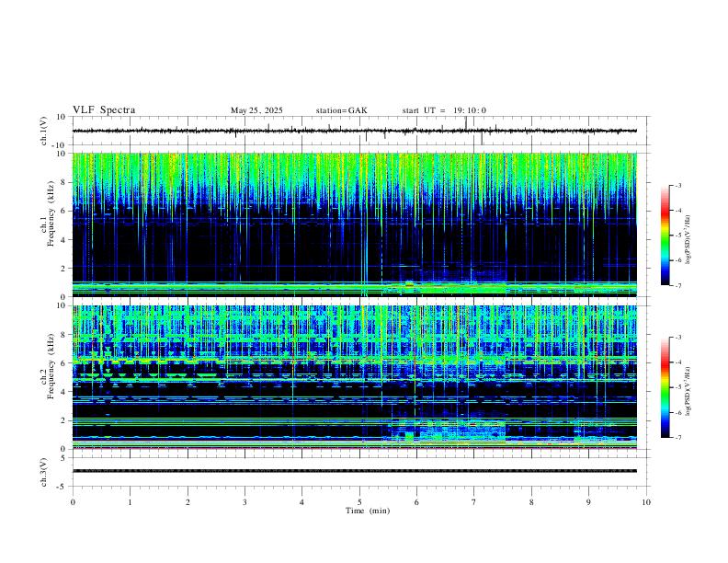This screenshot has width=728, height=563.
Task: Click time axis end tick label "10"
Action: coord(646,502)
